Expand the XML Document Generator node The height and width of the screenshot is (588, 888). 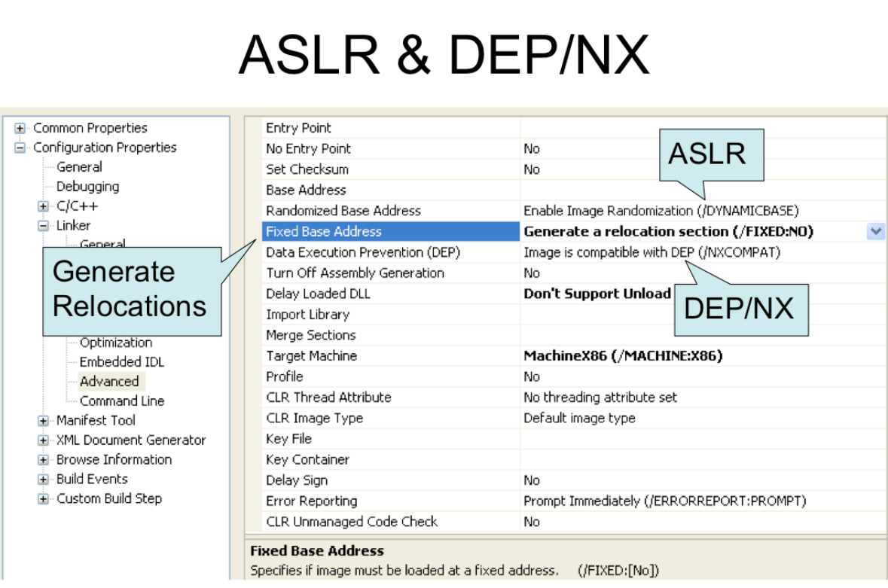tap(44, 440)
